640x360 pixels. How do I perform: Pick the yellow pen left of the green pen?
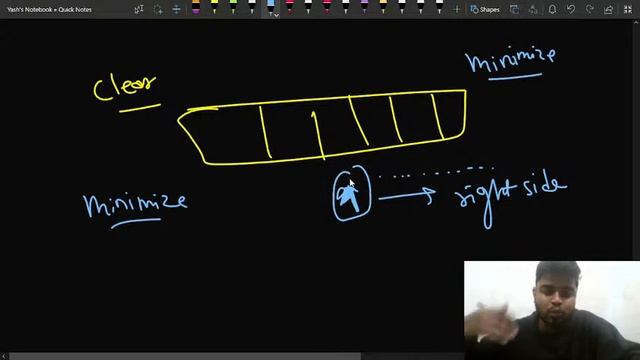click(x=214, y=7)
